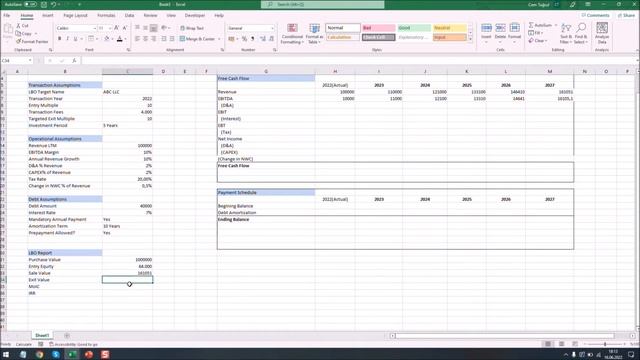Viewport: 640px width, 360px height.
Task: Click Increase Decimal icon
Action: point(262,39)
